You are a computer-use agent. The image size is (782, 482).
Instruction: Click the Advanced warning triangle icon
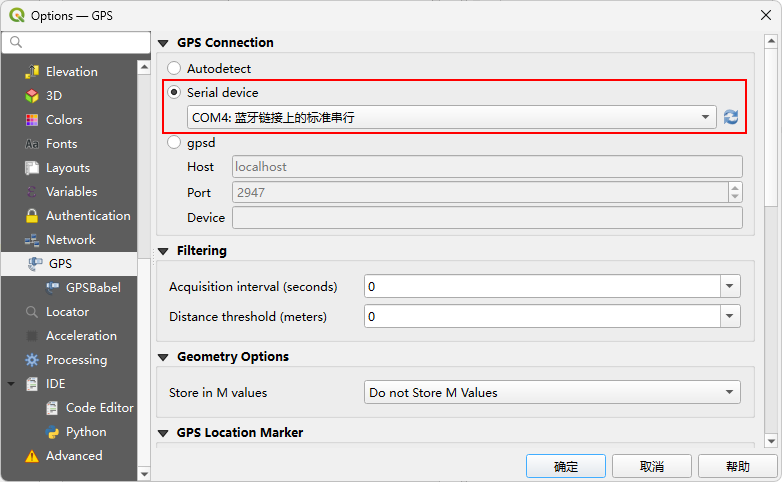point(32,456)
